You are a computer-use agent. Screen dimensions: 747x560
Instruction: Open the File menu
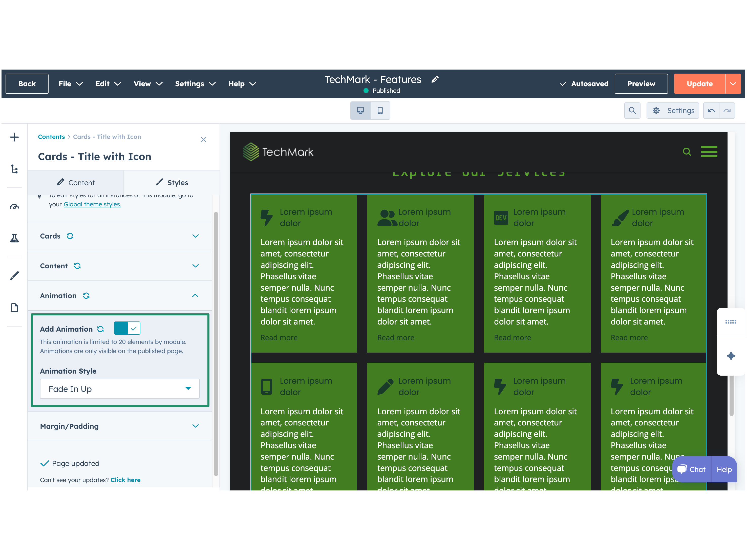(x=70, y=84)
